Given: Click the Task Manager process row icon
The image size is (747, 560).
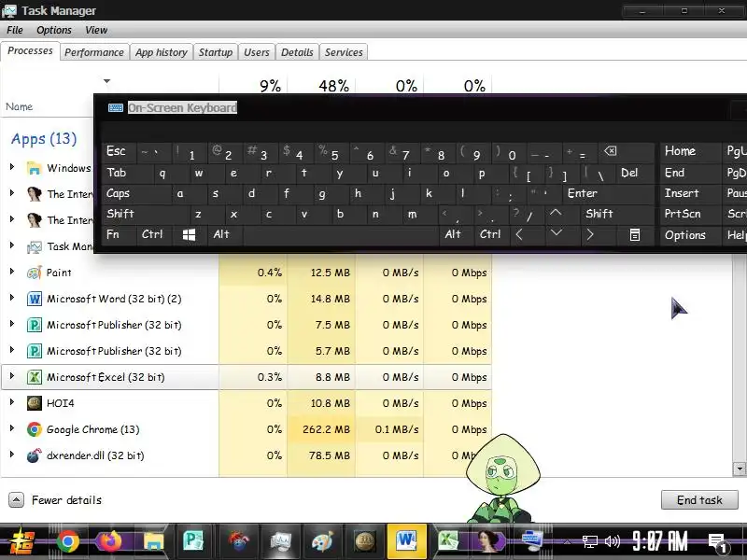Looking at the screenshot, I should click(35, 246).
